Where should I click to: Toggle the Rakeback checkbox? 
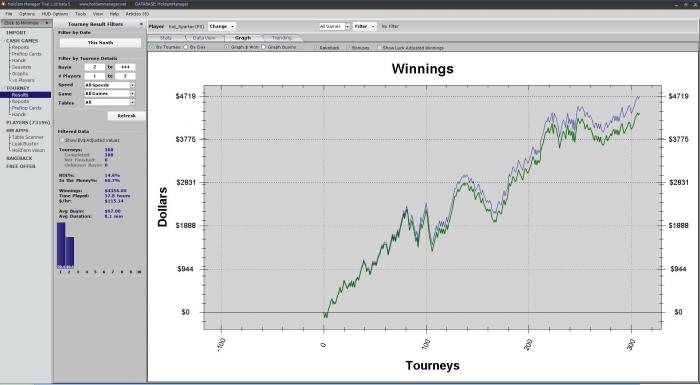316,47
